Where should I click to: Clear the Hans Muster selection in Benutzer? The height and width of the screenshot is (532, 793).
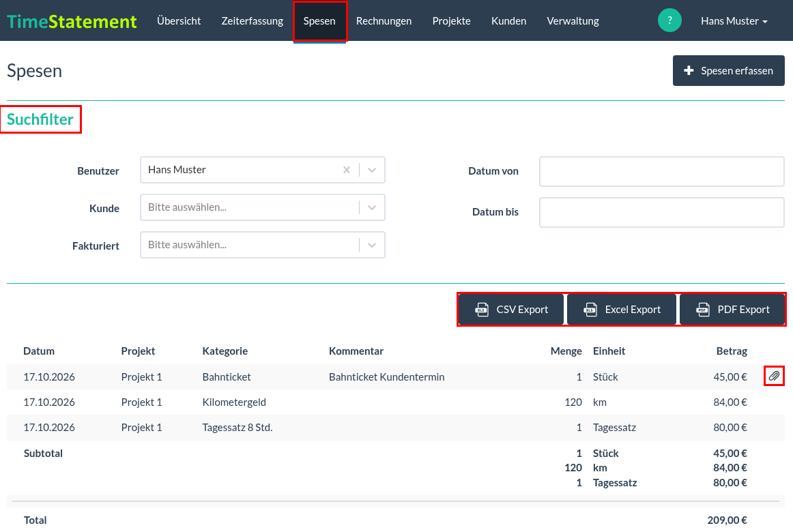coord(347,170)
